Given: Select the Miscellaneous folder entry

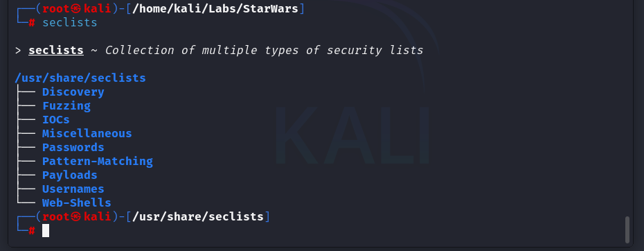Looking at the screenshot, I should click(x=87, y=134).
